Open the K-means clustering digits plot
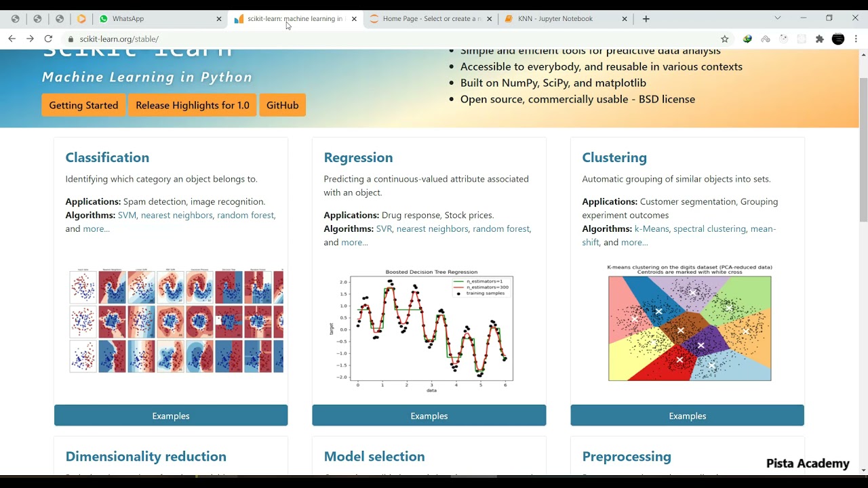Viewport: 868px width, 488px height. (x=689, y=323)
